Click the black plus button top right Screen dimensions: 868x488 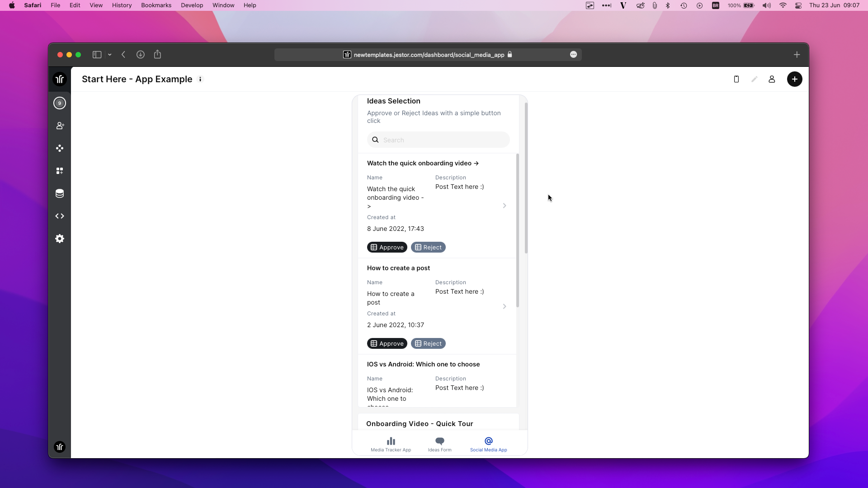pos(794,79)
